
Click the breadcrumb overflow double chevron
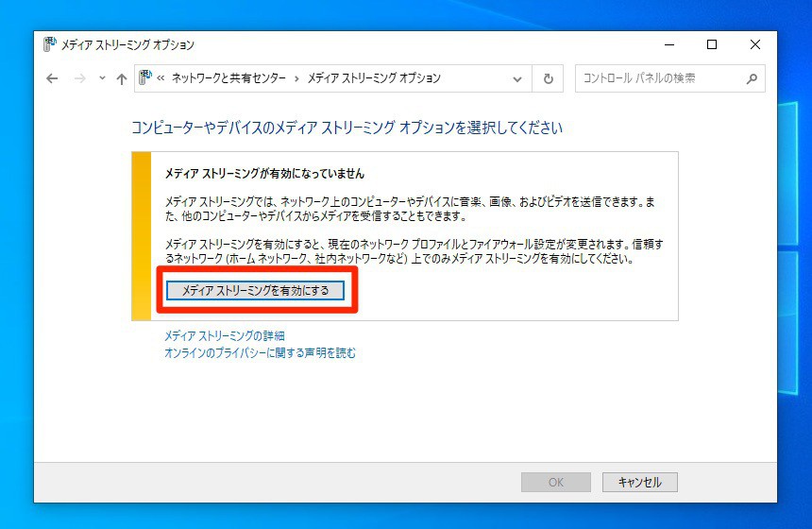pos(161,78)
